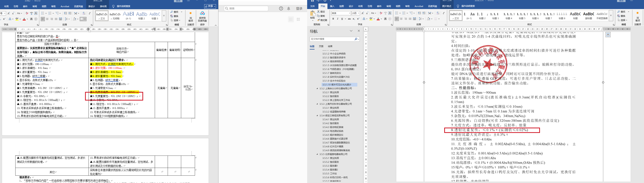Click the Sort A-Z icon in 投标文件 window

[x=438, y=13]
